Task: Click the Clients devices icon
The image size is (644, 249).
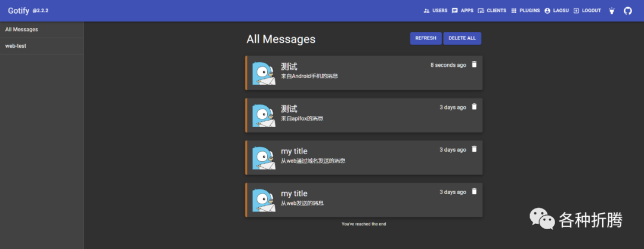Action: coord(481,11)
